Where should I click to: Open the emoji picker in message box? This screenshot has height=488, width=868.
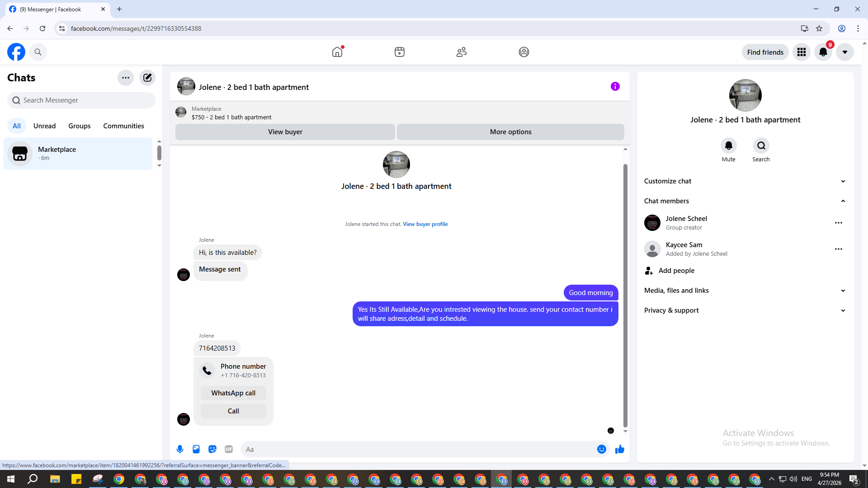(601, 449)
